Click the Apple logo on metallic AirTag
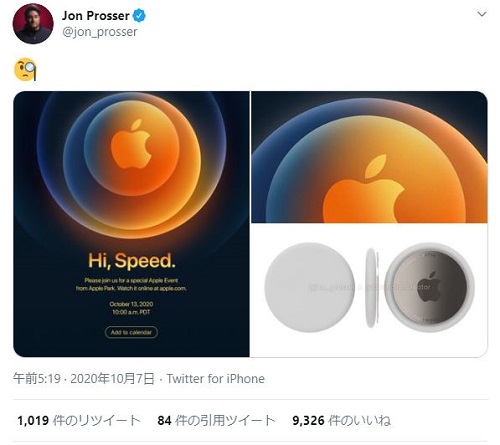The image size is (500, 445). click(428, 287)
